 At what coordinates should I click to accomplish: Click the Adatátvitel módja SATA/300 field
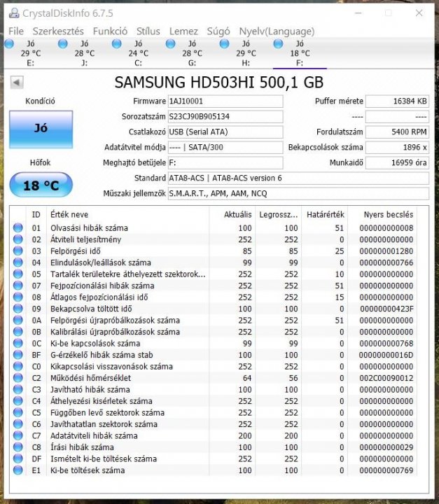pos(225,148)
